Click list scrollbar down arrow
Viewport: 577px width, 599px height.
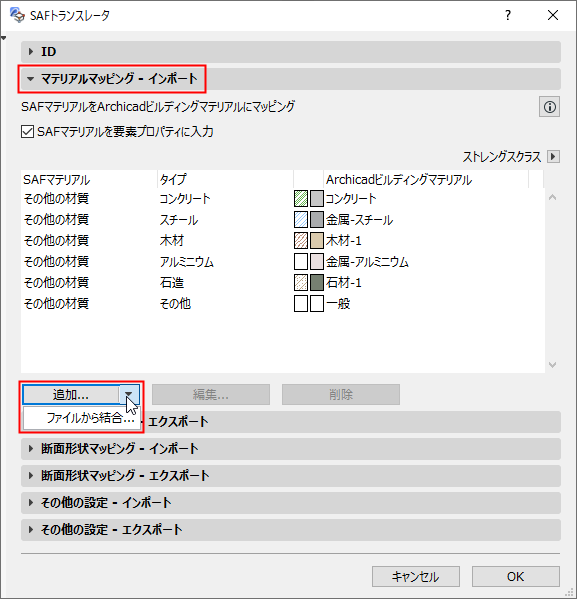[553, 365]
